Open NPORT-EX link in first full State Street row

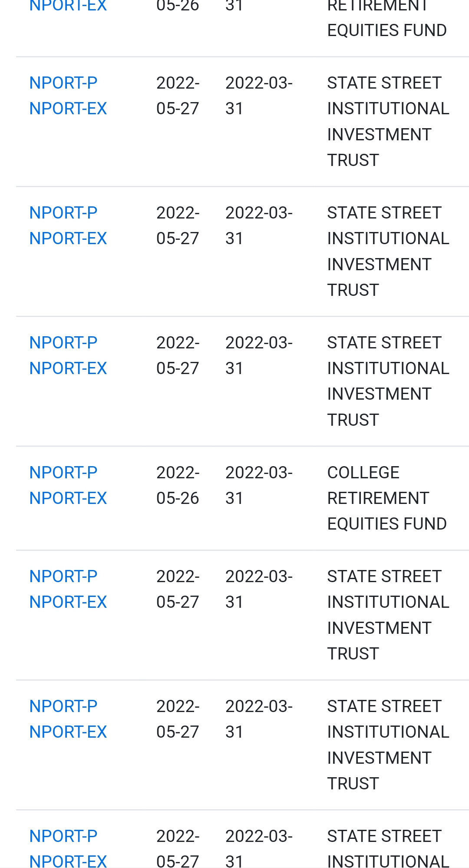68,108
